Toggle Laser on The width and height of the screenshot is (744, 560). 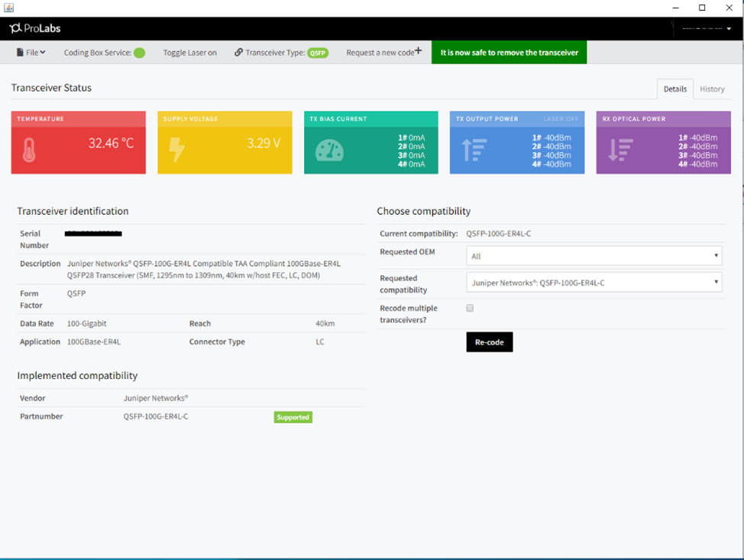[189, 53]
